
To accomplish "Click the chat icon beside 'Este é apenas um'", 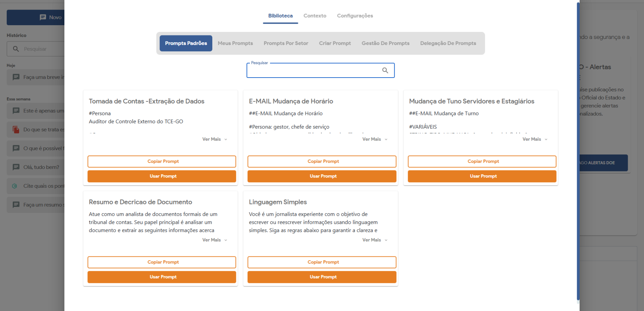I will pyautogui.click(x=16, y=111).
